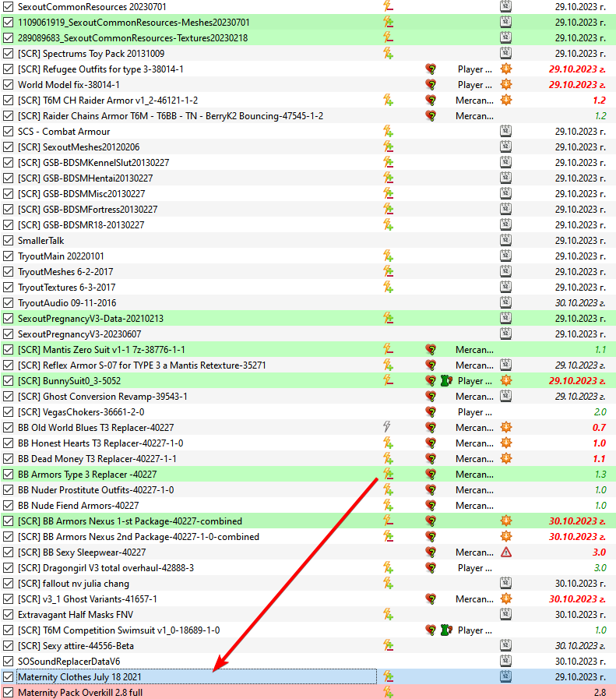
Task: Uncheck the SmallerTalk mod checkbox
Action: tap(8, 240)
